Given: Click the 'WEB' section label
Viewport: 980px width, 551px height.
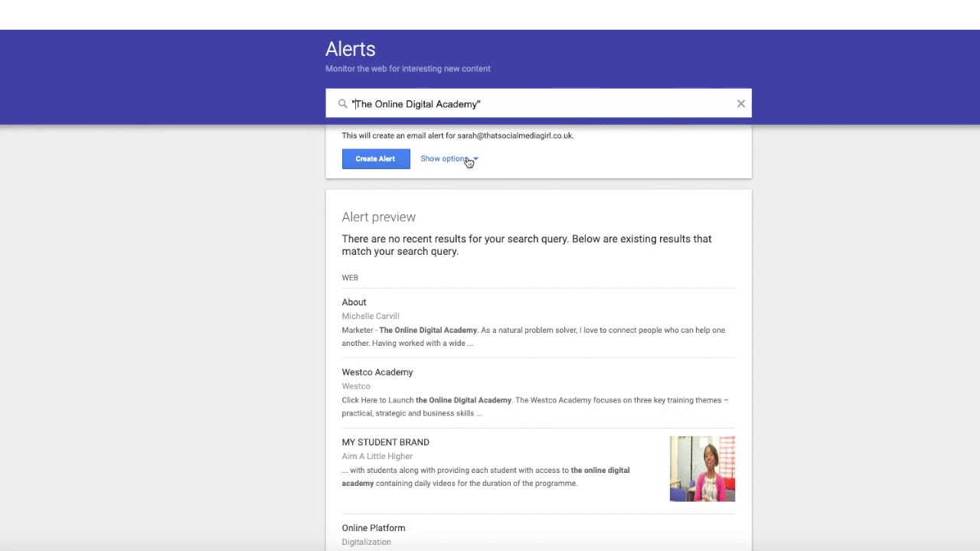Looking at the screenshot, I should coord(350,278).
